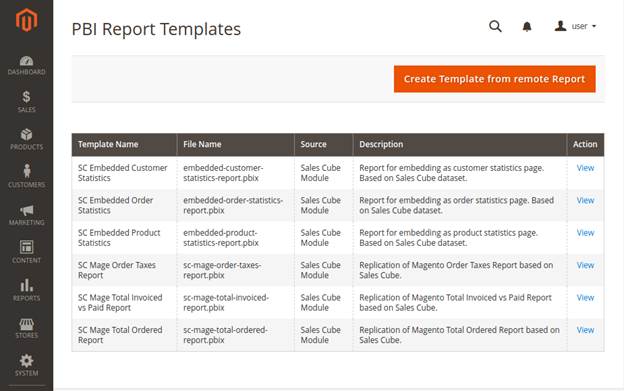
Task: View SC Embedded Customer Statistics template
Action: (585, 168)
